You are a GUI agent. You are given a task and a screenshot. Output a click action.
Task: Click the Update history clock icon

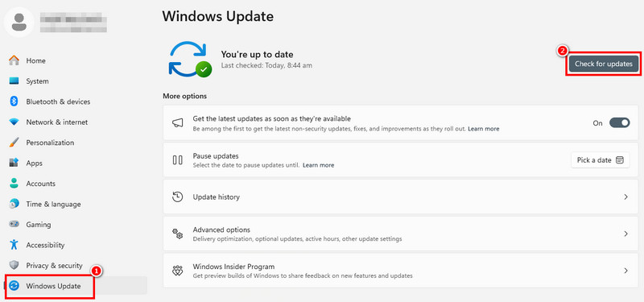point(177,197)
